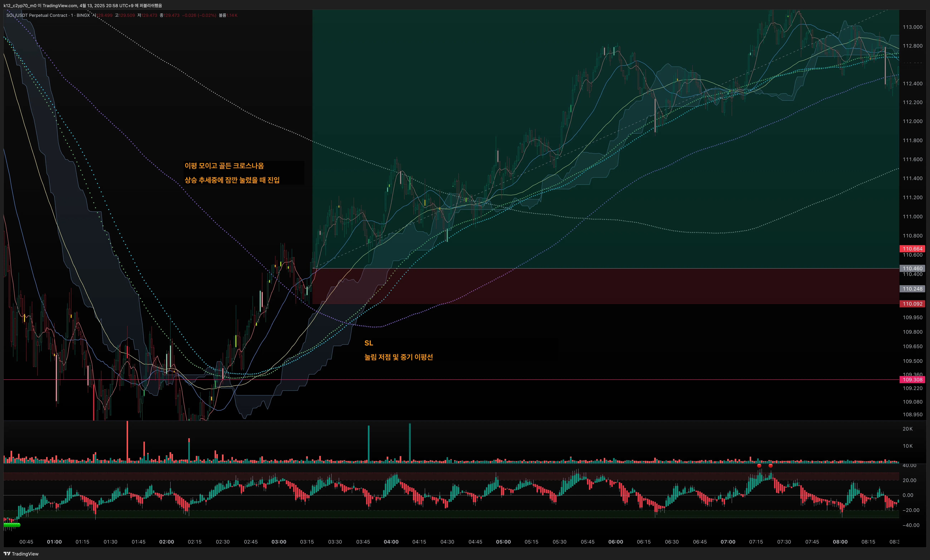Image resolution: width=930 pixels, height=560 pixels.
Task: Click the red 110.664 price tag
Action: click(x=912, y=249)
